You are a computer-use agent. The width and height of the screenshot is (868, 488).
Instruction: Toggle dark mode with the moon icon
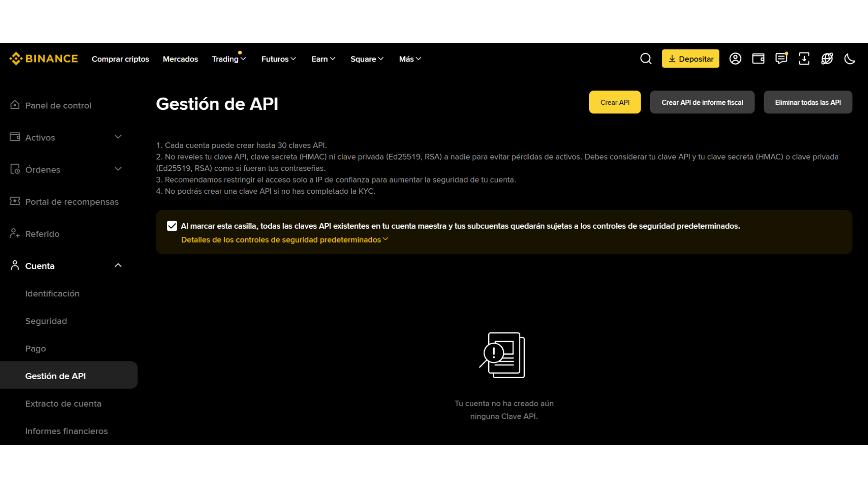[x=850, y=58]
